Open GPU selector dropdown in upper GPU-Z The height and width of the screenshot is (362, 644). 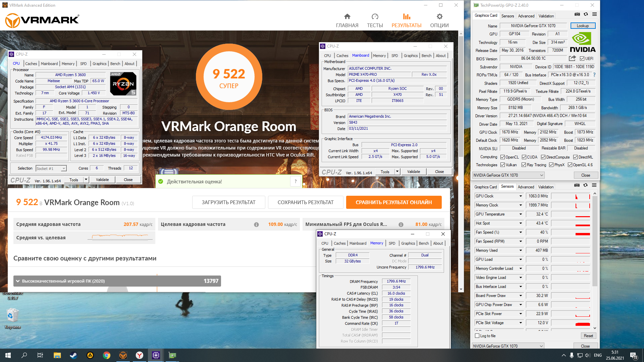tap(508, 175)
